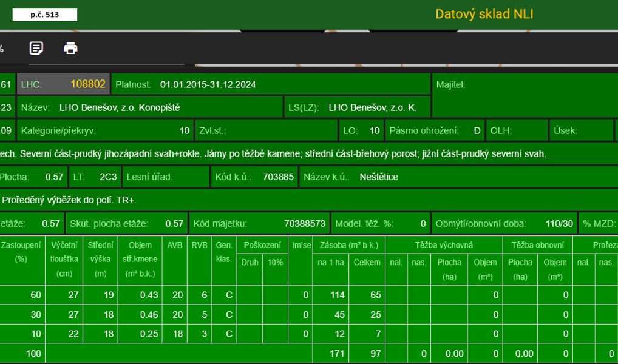Screen dimensions: 618x364
Task: Open the notes document icon in toolbar
Action: [36, 48]
